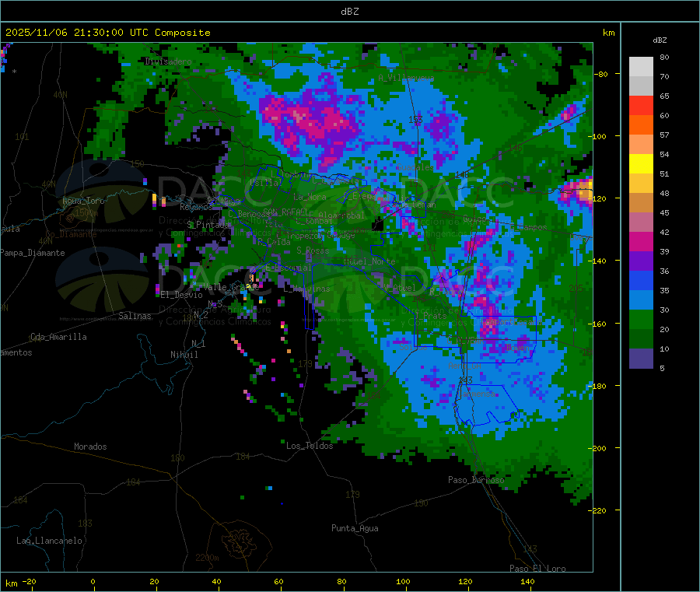Click the Divisadero place label
Viewport: 700px width, 592px height.
click(168, 61)
